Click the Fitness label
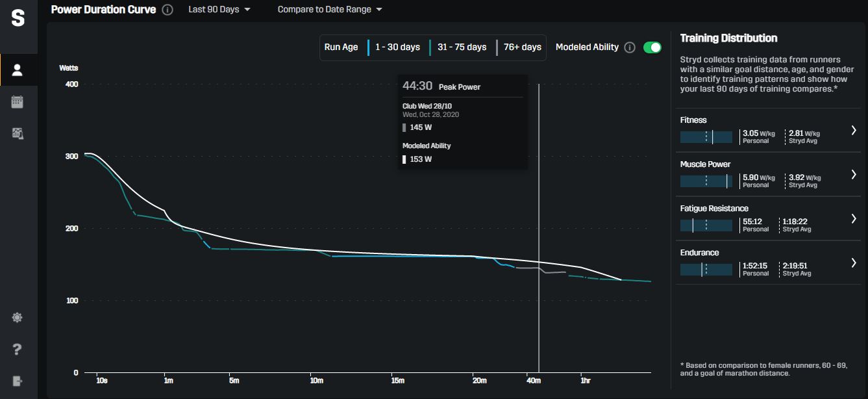 pyautogui.click(x=693, y=120)
